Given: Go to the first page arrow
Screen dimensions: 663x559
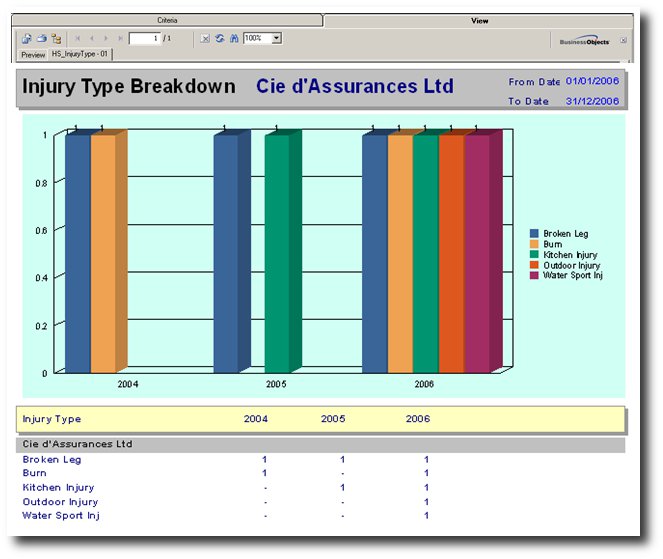Looking at the screenshot, I should 78,38.
